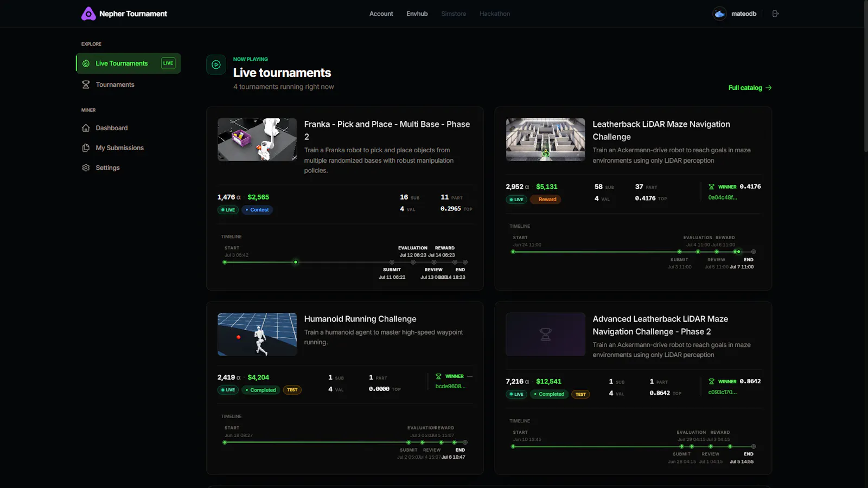
Task: Click the winner trophy icon on Humanoid card
Action: point(438,376)
